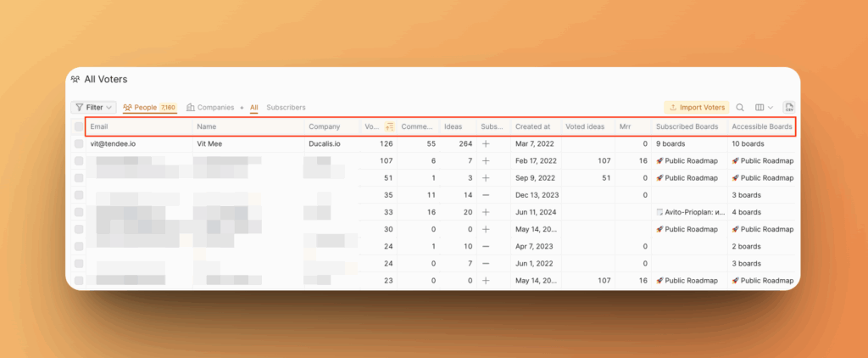
Task: Open the search icon beside Import Voters
Action: pos(740,108)
